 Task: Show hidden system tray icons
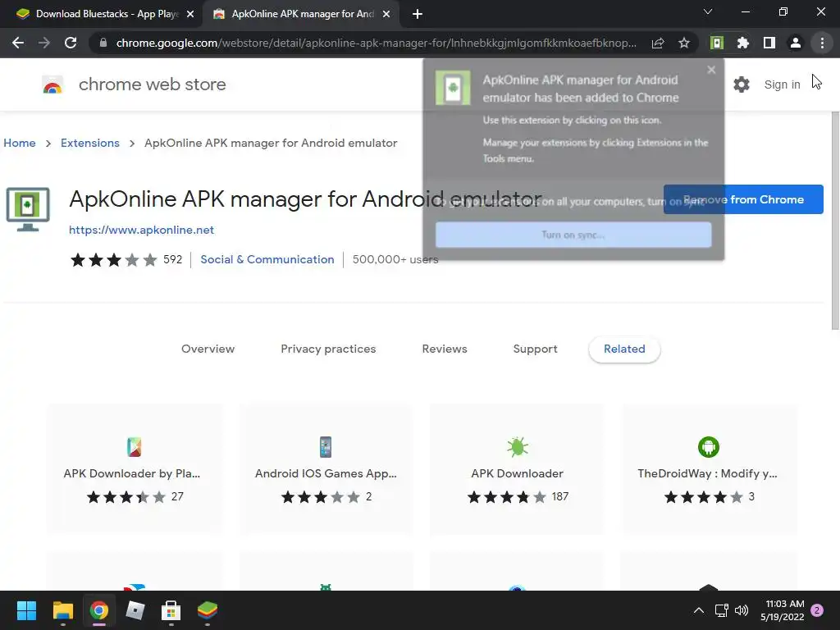(x=699, y=610)
